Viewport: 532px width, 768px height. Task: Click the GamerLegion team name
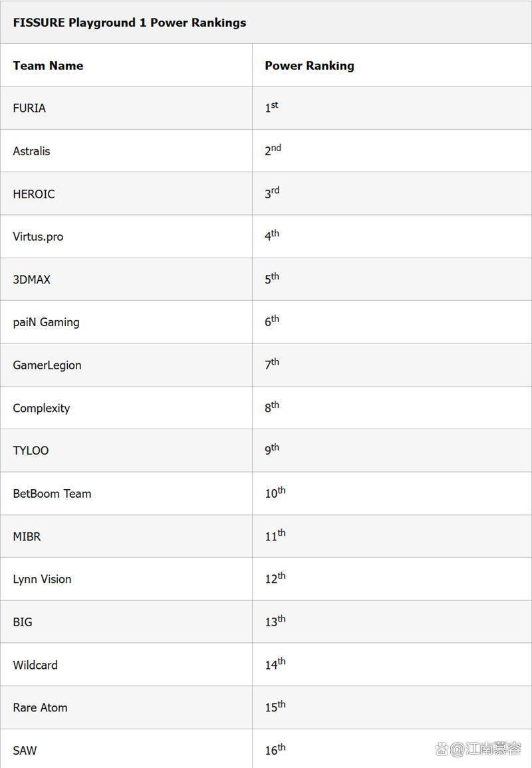[x=47, y=365]
